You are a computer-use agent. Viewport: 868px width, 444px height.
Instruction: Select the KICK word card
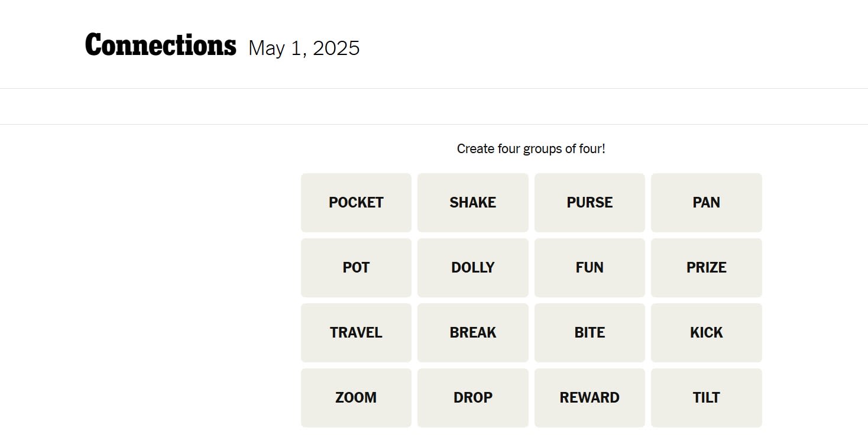(706, 332)
